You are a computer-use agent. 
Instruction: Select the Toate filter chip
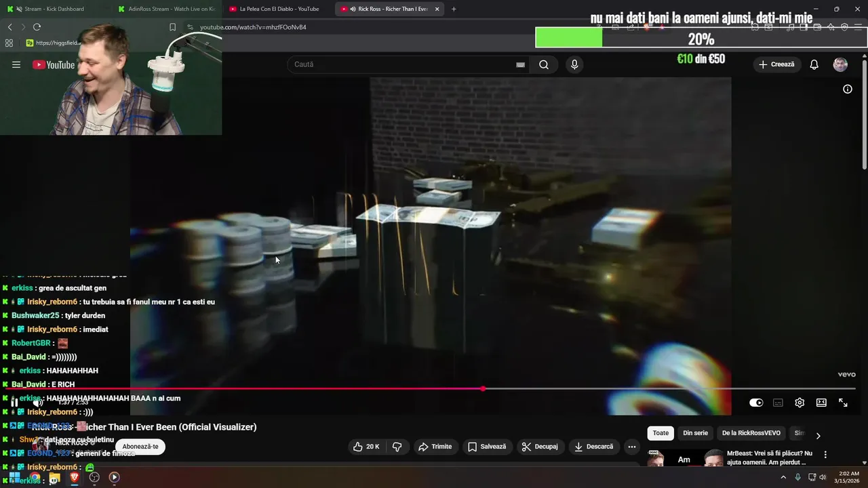pos(660,433)
